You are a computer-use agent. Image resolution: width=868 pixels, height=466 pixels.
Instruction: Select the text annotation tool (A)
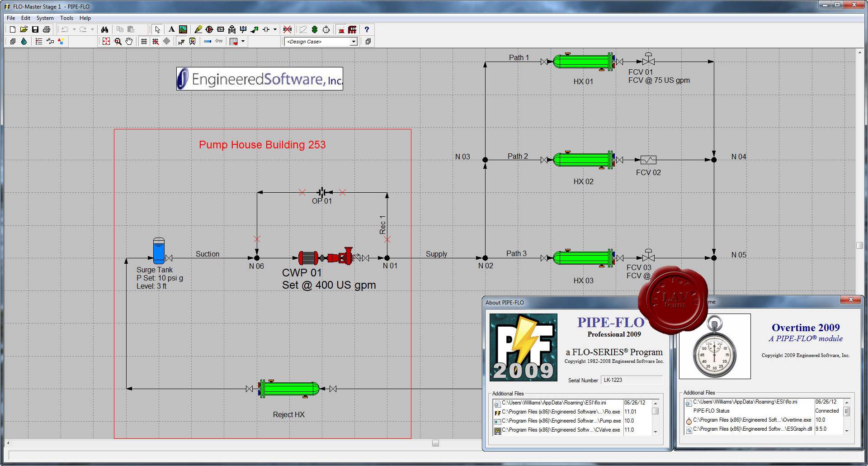coord(171,29)
